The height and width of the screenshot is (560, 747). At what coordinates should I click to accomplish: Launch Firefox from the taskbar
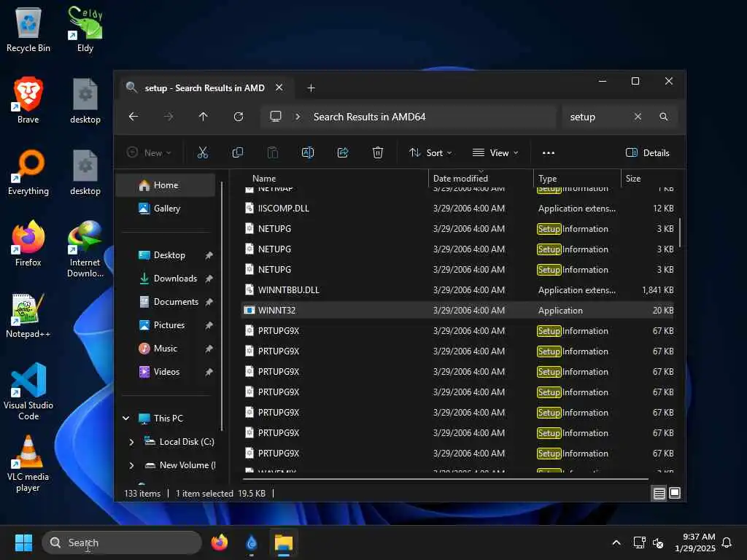pyautogui.click(x=220, y=542)
